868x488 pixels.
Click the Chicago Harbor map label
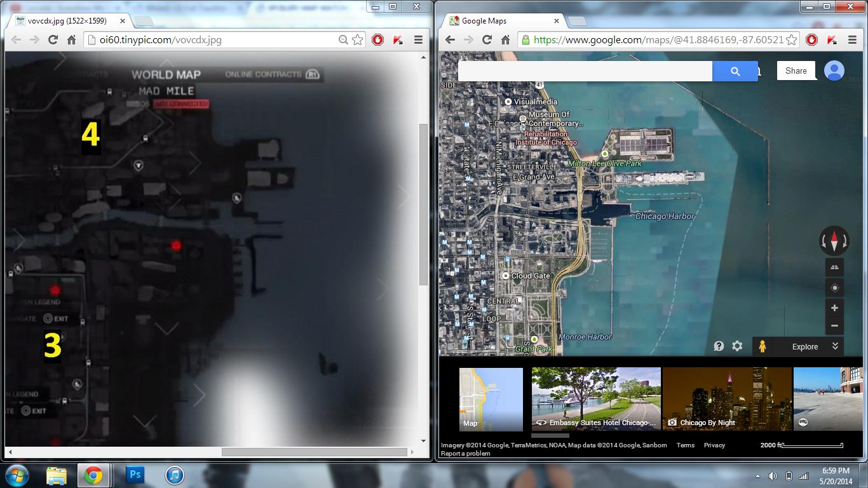665,217
